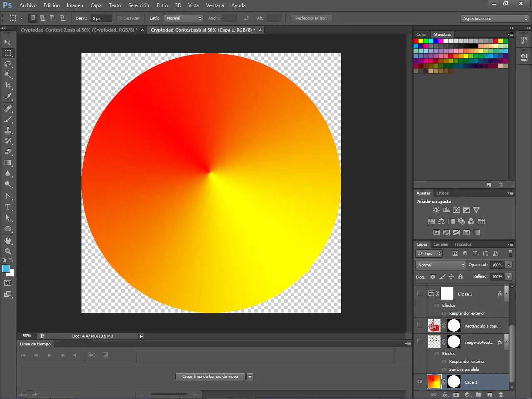
Task: Open dropdown arrow beside Crear línea de tiempo
Action: [x=250, y=377]
